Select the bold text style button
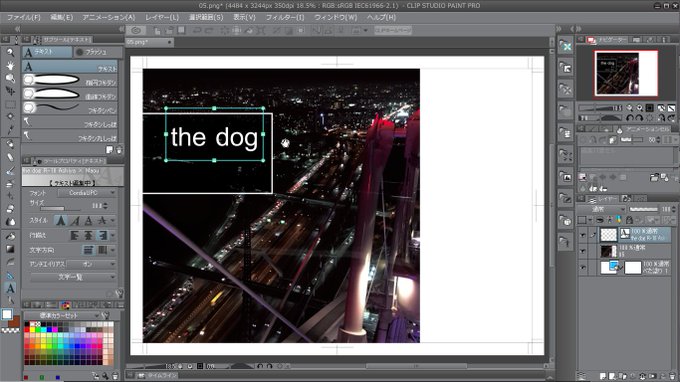 (61, 221)
